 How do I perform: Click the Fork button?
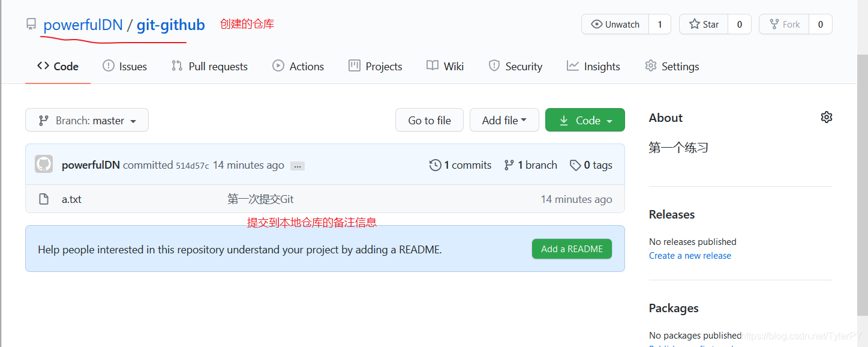[x=784, y=24]
